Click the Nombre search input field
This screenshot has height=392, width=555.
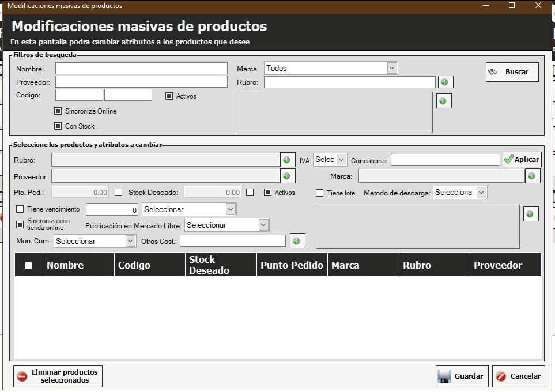click(141, 69)
